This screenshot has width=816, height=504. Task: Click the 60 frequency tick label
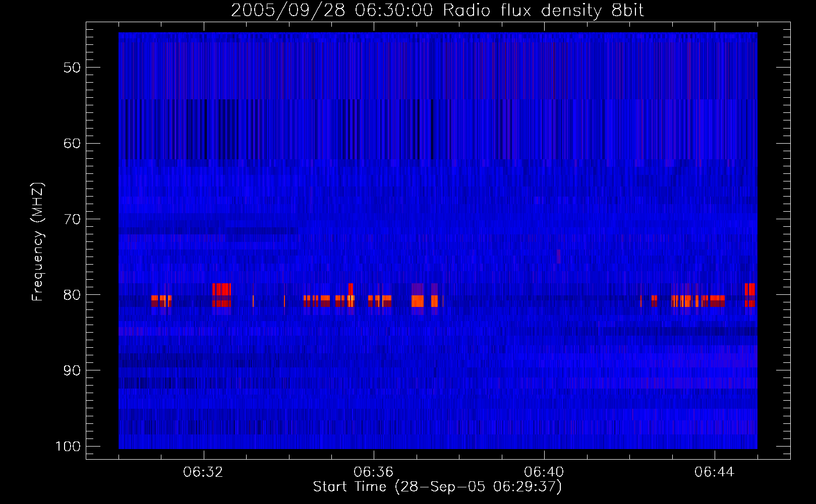[72, 143]
